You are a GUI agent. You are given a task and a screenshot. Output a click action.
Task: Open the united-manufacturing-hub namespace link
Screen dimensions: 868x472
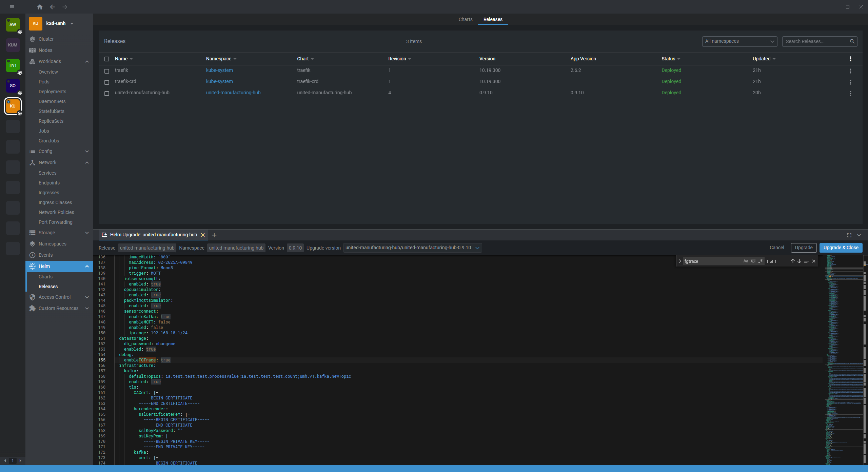(x=233, y=93)
